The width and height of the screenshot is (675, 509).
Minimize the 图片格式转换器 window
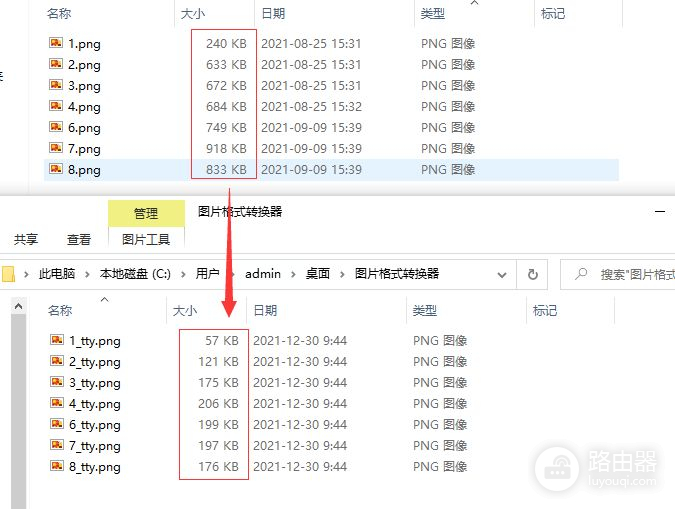pyautogui.click(x=660, y=212)
